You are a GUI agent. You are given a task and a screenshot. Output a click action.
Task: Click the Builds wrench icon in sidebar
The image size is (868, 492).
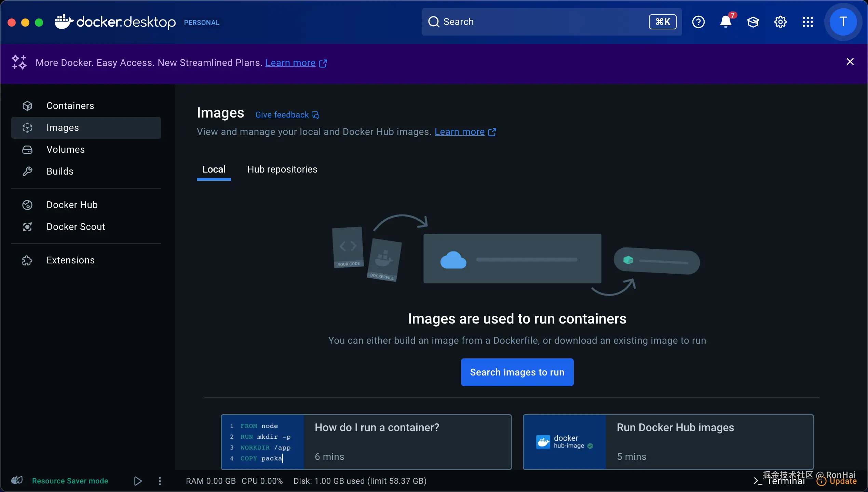click(x=27, y=172)
